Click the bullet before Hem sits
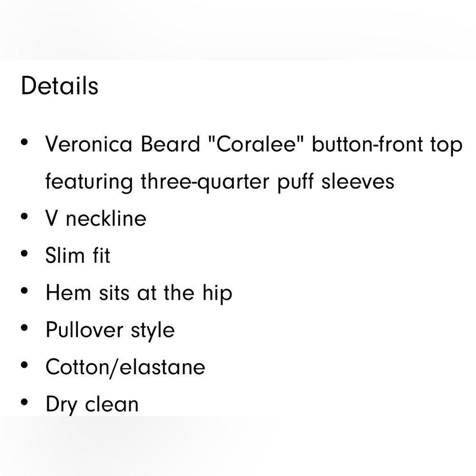The width and height of the screenshot is (476, 476). [25, 291]
